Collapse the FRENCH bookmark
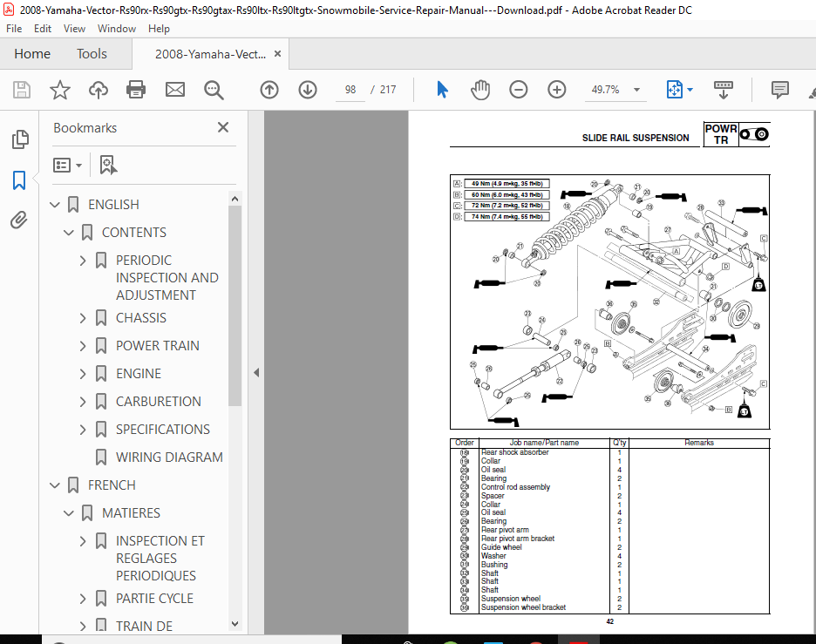Screen dimensions: 816x644 [55, 485]
